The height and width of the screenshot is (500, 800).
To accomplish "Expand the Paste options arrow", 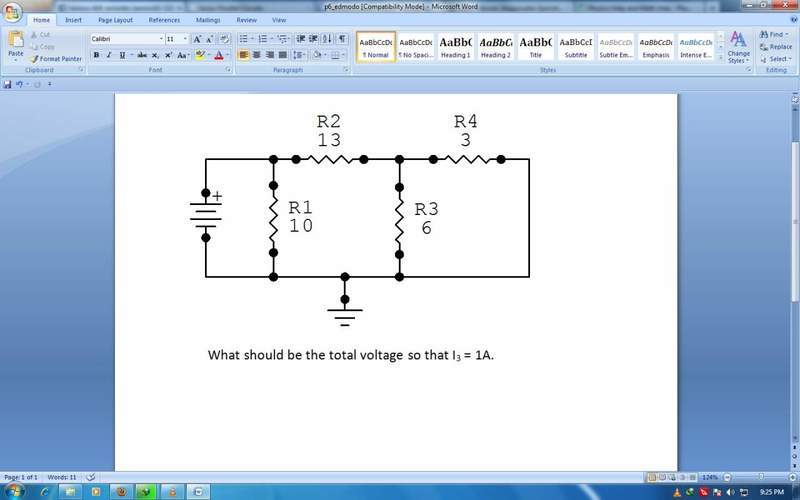I will click(16, 60).
